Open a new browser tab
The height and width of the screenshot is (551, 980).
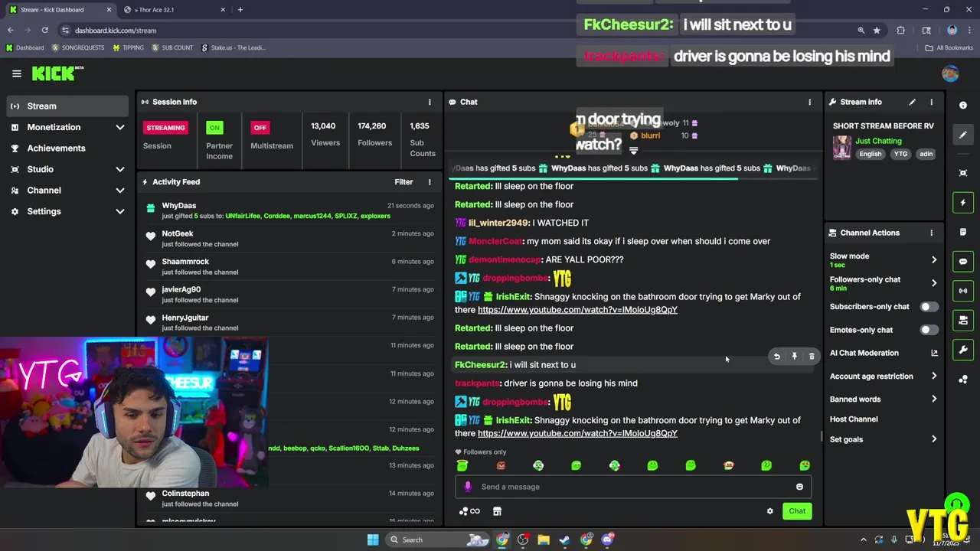240,10
